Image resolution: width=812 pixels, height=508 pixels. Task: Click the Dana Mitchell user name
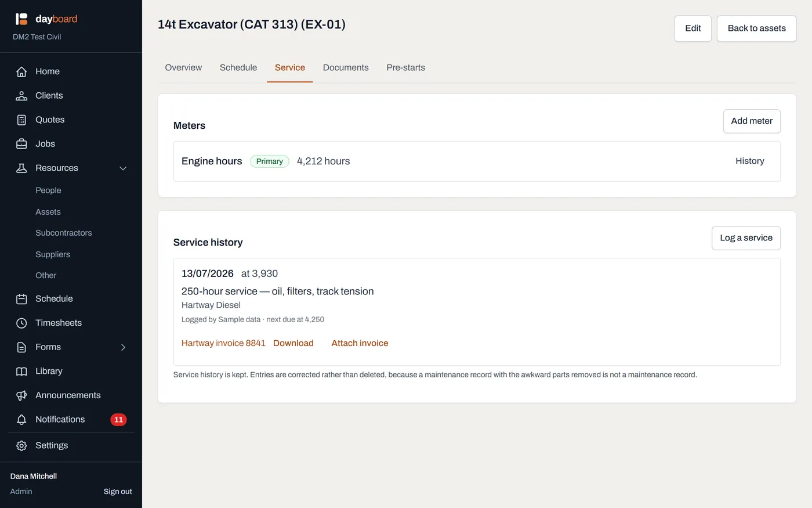pos(34,477)
